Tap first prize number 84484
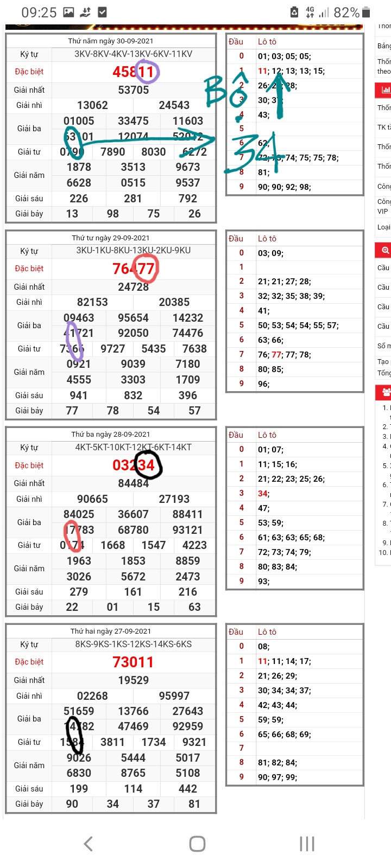Image resolution: width=391 pixels, height=868 pixels. click(x=134, y=483)
